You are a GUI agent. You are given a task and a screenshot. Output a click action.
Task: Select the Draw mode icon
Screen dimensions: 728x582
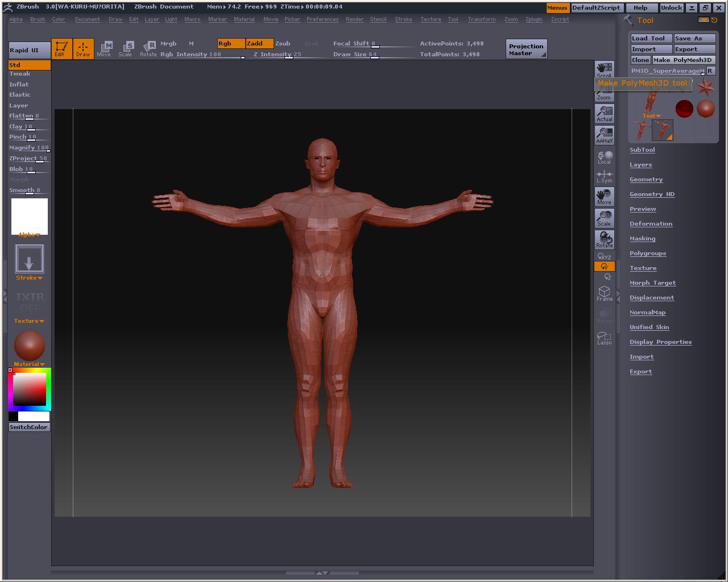(x=83, y=48)
